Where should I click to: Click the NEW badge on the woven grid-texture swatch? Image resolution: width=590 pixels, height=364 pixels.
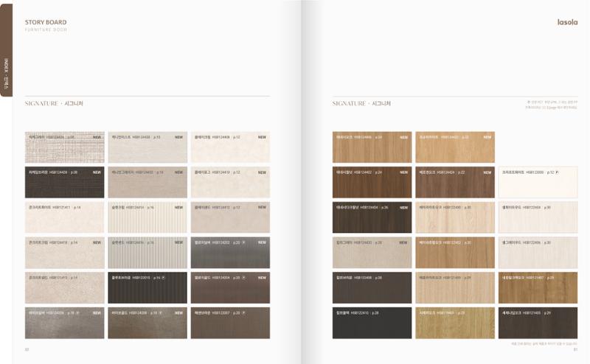97,137
